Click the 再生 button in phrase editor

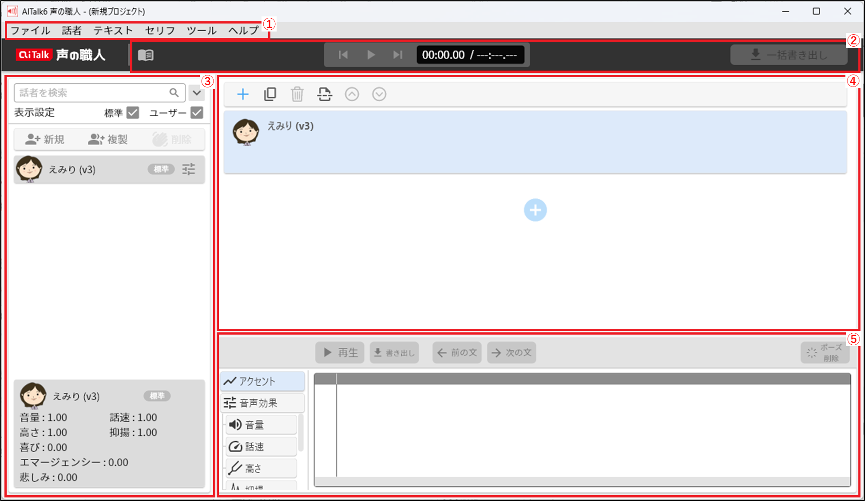340,353
